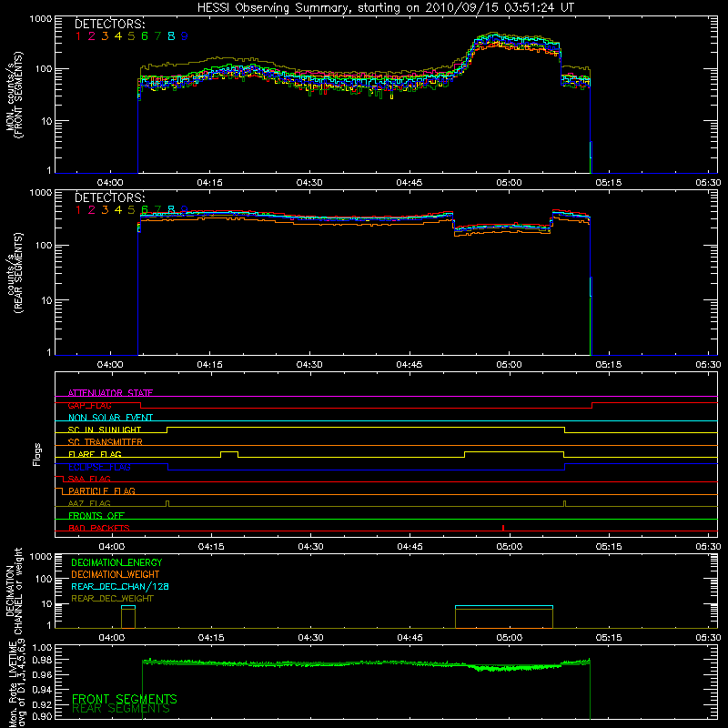This screenshot has height=728, width=728.
Task: Select red detector 1 in rear segments legend
Action: point(78,210)
